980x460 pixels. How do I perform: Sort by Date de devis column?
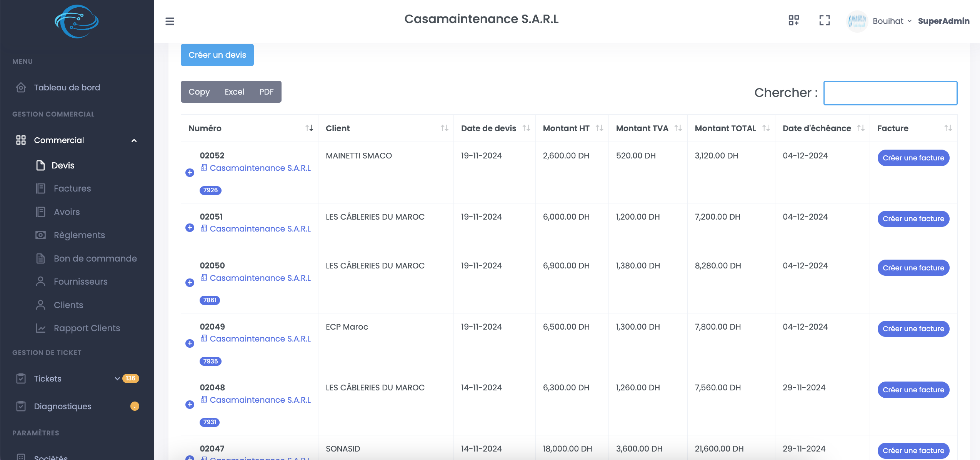tap(495, 128)
